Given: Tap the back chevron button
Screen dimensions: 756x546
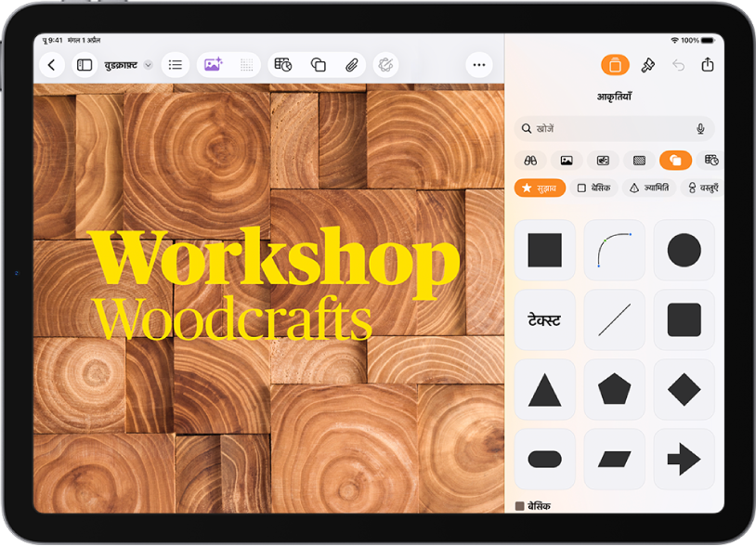Looking at the screenshot, I should point(52,65).
